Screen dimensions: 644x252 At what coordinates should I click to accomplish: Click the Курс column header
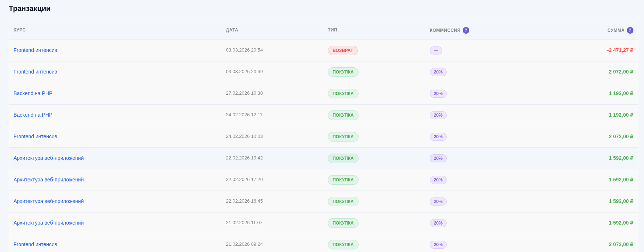tap(20, 30)
